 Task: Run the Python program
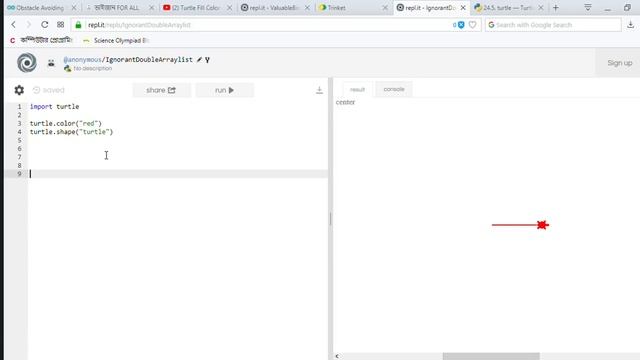click(224, 90)
